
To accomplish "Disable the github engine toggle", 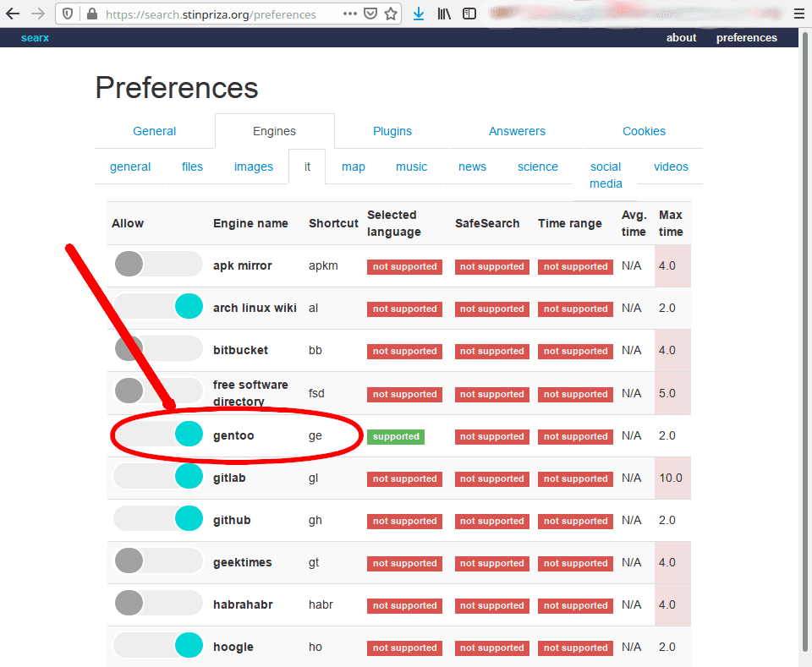I will click(157, 519).
